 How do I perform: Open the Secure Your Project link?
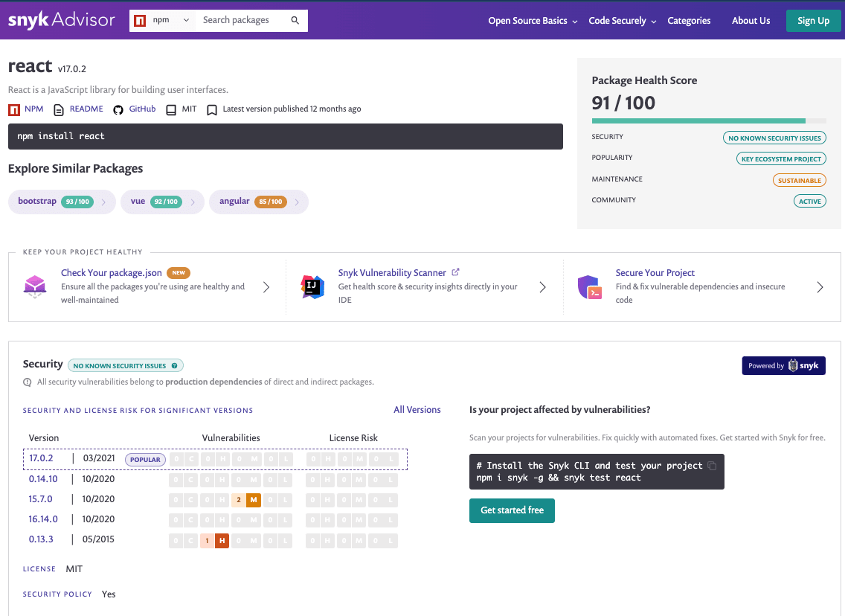(655, 273)
